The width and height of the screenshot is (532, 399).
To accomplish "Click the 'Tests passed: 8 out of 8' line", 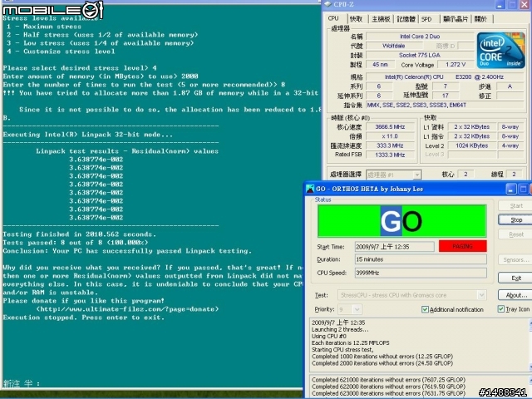I will click(x=76, y=243).
